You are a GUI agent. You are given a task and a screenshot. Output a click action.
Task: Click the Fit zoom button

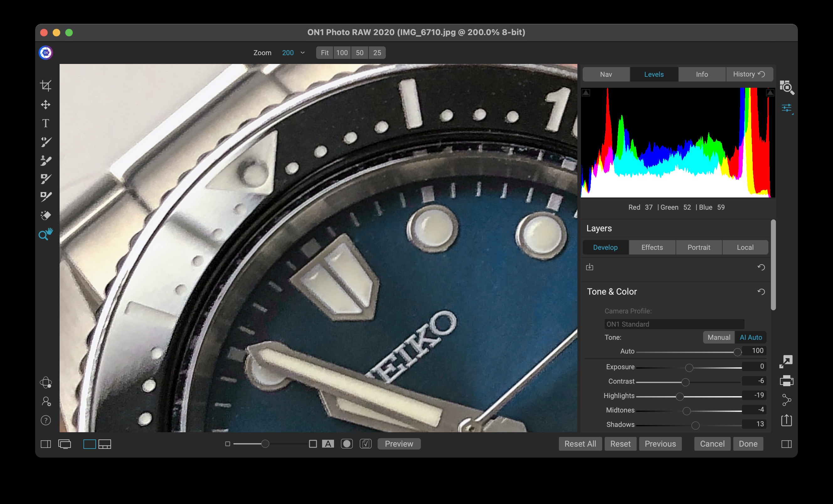click(x=325, y=53)
